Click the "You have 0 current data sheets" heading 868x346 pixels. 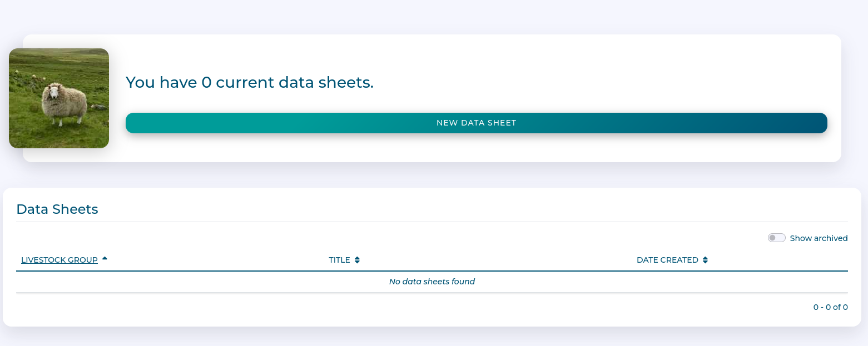point(250,82)
